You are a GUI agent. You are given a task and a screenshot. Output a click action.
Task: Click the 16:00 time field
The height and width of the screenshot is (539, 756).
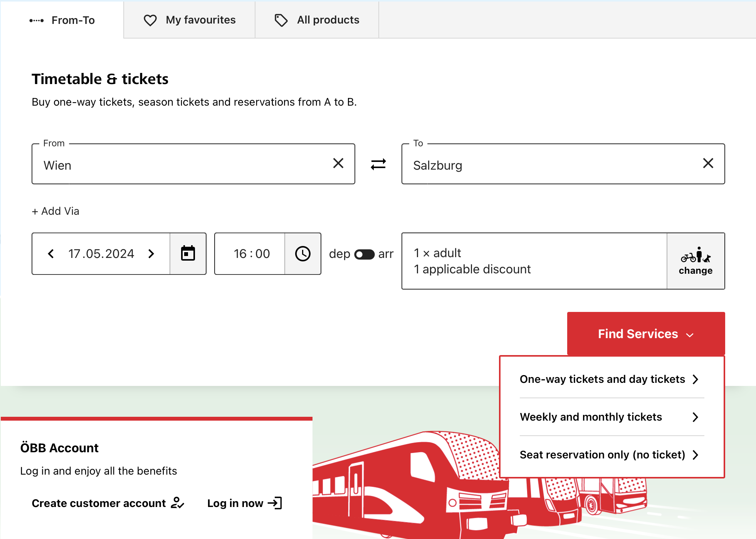coord(251,254)
